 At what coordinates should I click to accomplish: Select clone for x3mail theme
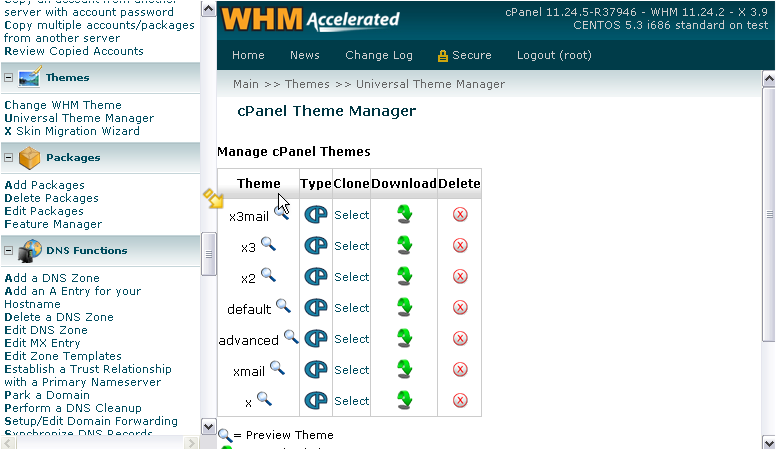351,215
